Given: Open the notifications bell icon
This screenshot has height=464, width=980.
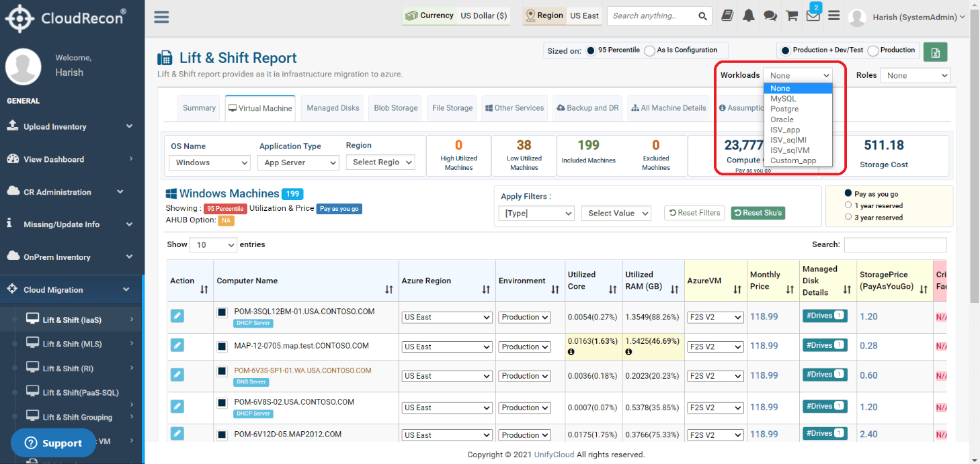Looking at the screenshot, I should 748,16.
